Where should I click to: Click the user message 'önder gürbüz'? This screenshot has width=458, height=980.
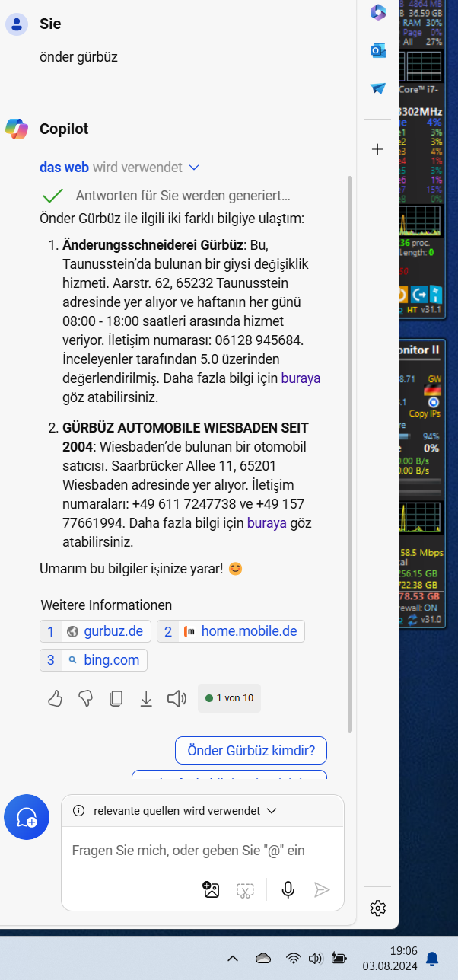78,56
